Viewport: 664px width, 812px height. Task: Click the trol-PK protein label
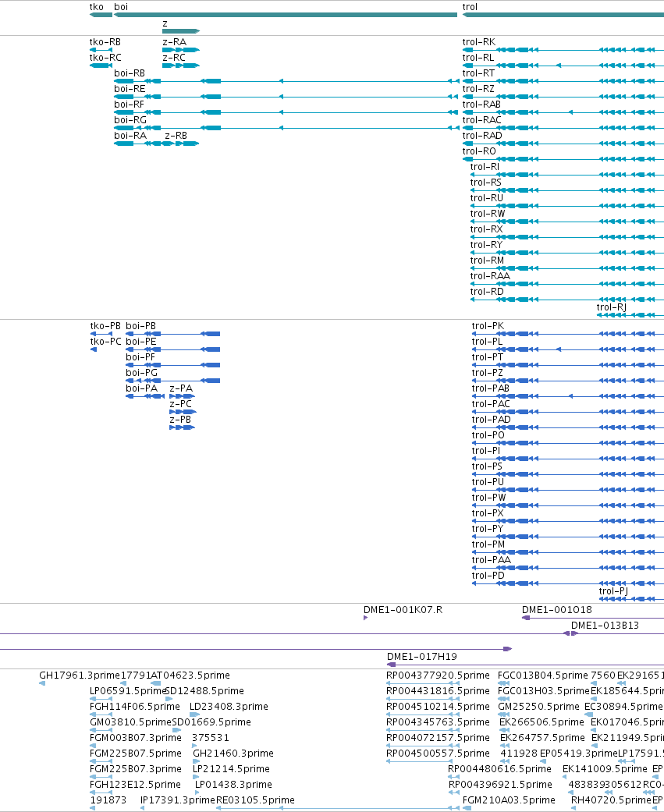[x=488, y=326]
